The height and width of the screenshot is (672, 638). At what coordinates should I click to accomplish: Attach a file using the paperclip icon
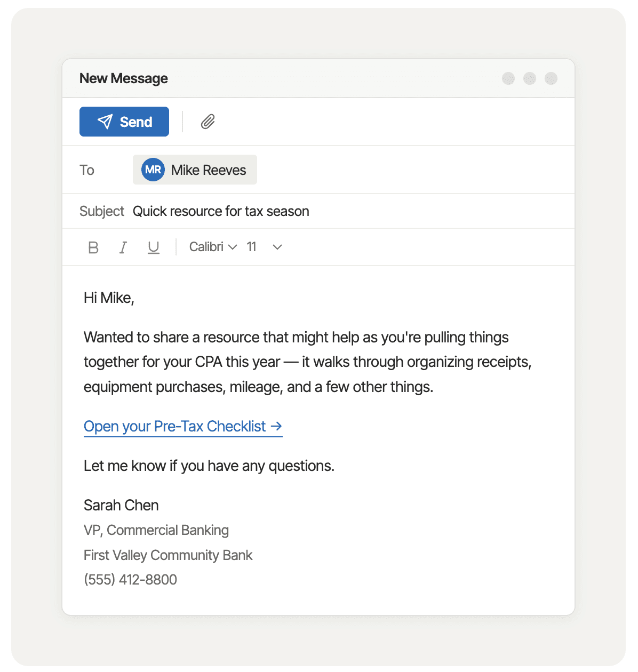(208, 122)
